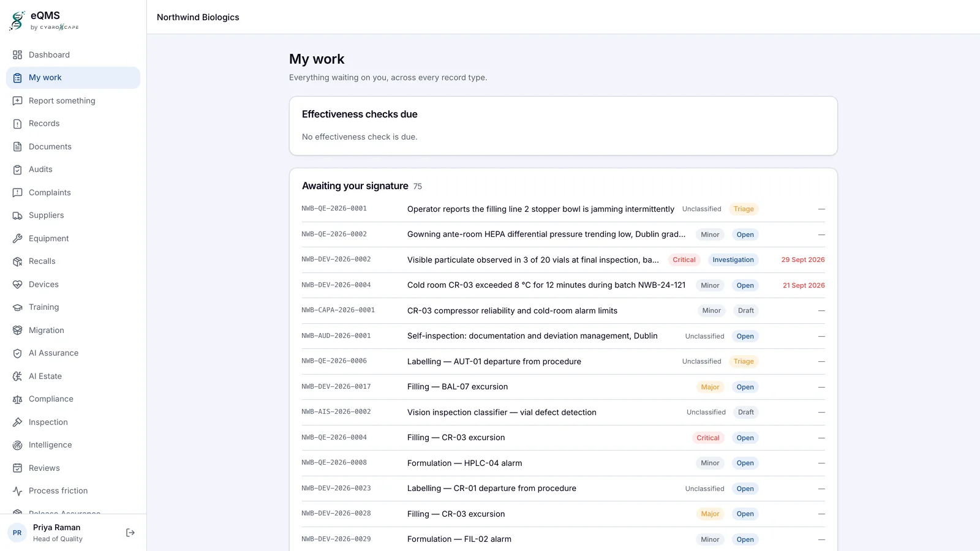Click Devices heart-pulse icon
Image resolution: width=980 pixels, height=551 pixels.
[x=17, y=284]
